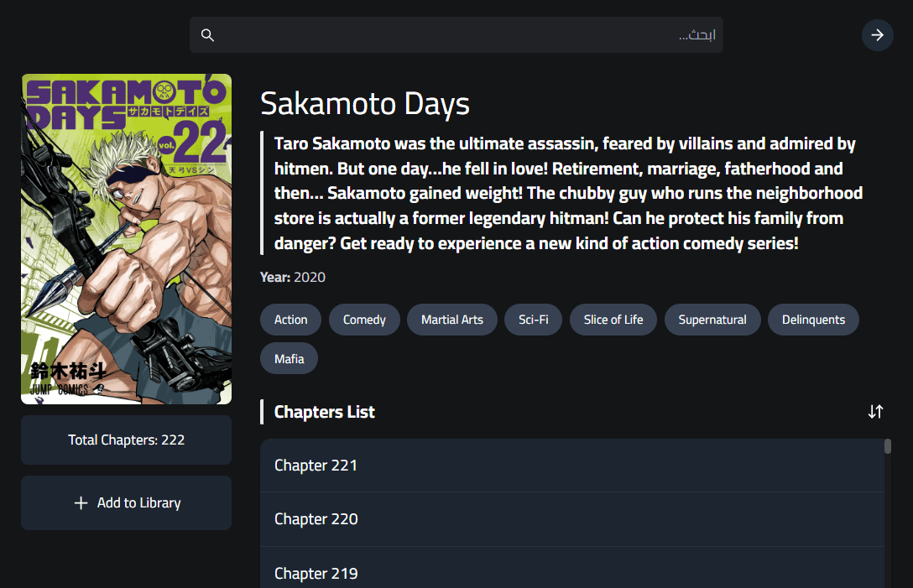Select the Action genre tag

pyautogui.click(x=290, y=320)
